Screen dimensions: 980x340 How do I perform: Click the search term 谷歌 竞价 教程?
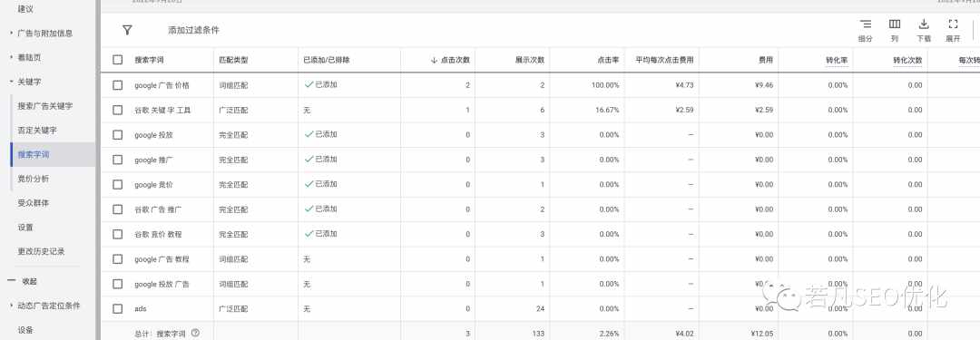158,235
